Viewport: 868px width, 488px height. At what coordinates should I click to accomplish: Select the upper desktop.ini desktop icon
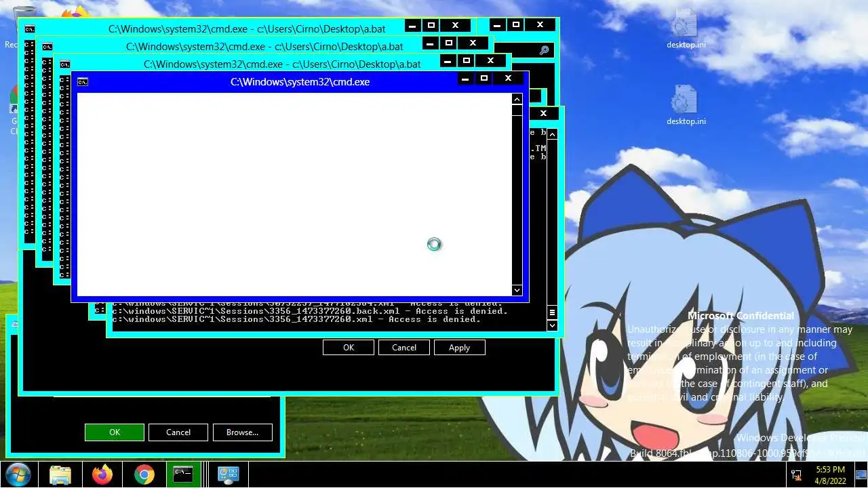(x=686, y=29)
